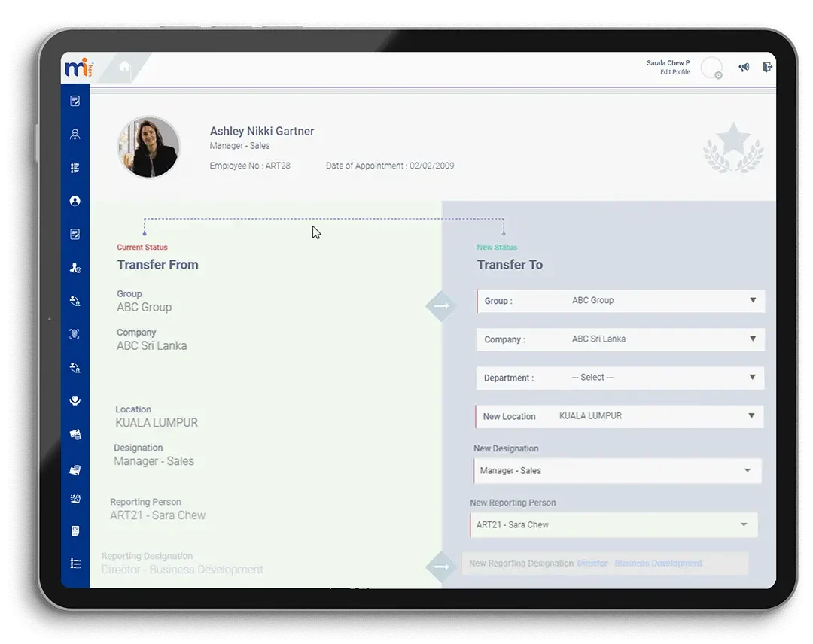Click Ashley Nikki Gartner's profile photo
The image size is (813, 644).
click(148, 147)
